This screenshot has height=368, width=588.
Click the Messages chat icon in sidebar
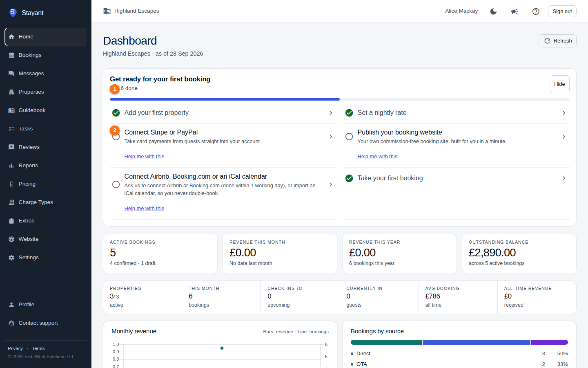(x=11, y=74)
